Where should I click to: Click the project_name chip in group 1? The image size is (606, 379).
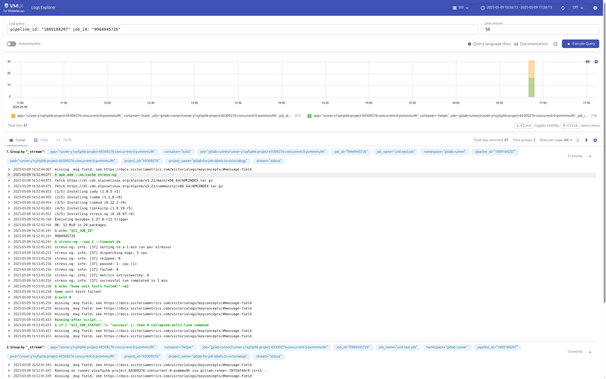click(x=208, y=161)
